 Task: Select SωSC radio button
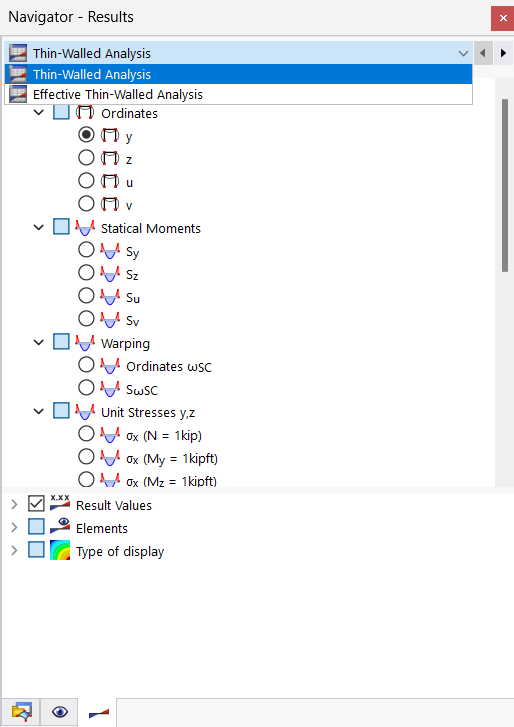[86, 387]
